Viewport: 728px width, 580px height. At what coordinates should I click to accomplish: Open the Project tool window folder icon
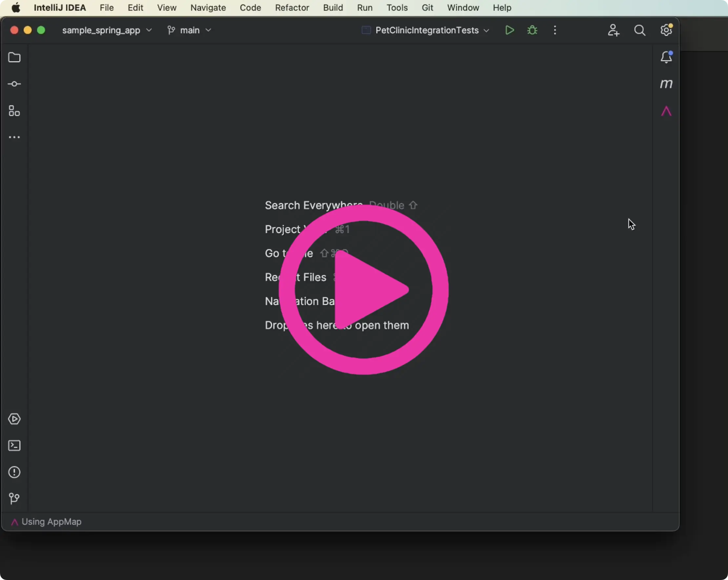pyautogui.click(x=14, y=57)
